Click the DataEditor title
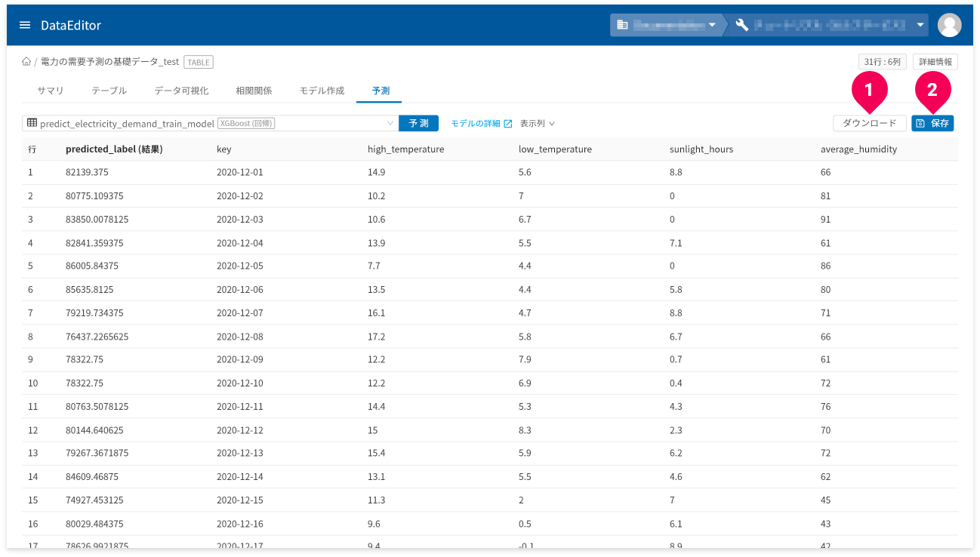 coord(71,25)
